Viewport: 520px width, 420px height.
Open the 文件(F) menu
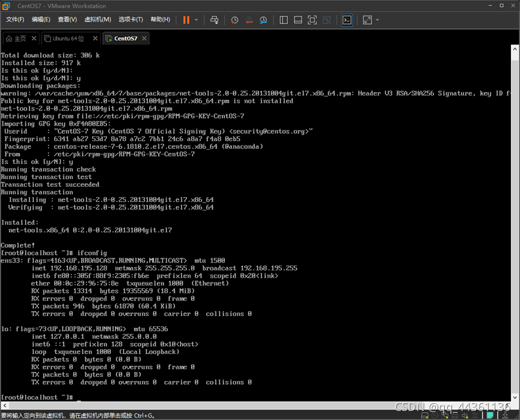[x=15, y=20]
